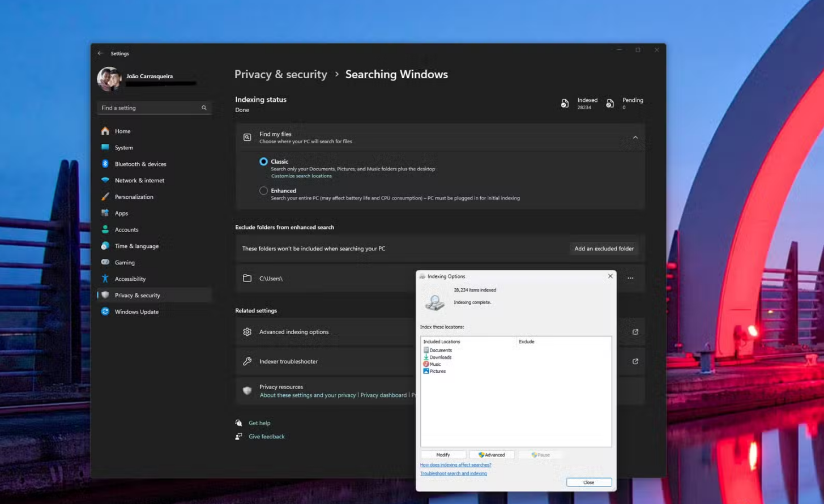Click the Privacy & security shield icon
This screenshot has height=504, width=824.
[105, 295]
